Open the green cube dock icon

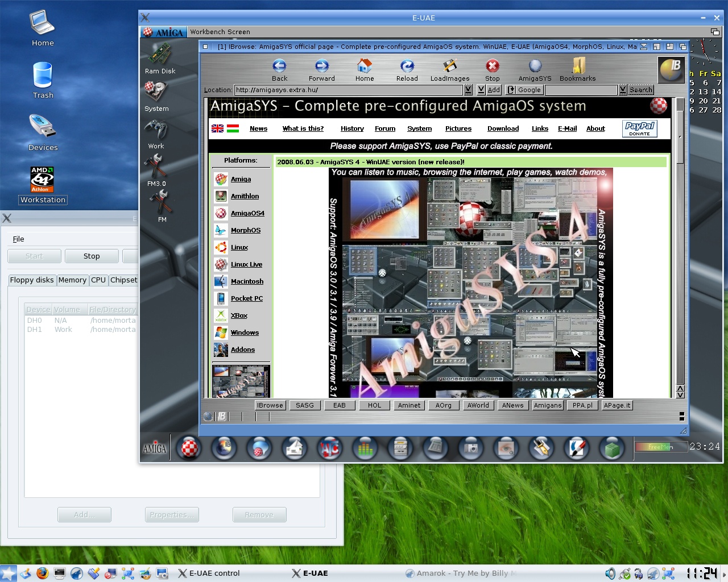tap(612, 448)
